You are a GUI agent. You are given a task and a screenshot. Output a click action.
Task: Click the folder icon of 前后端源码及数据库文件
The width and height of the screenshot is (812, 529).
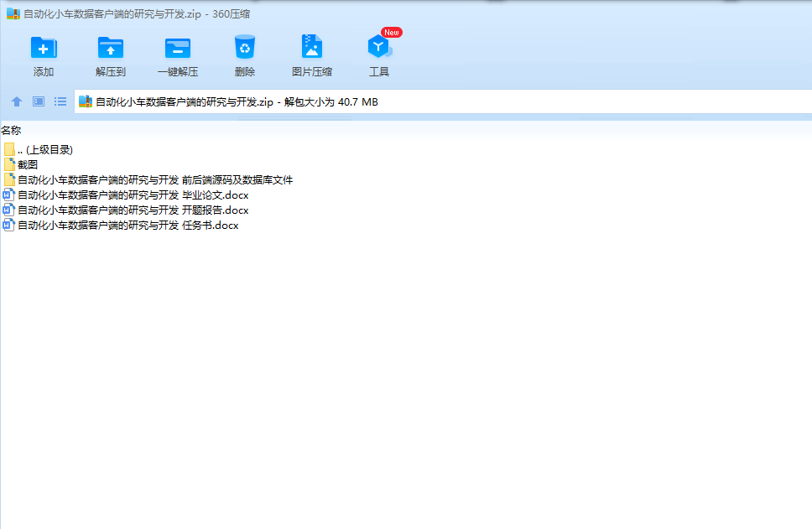coord(9,179)
